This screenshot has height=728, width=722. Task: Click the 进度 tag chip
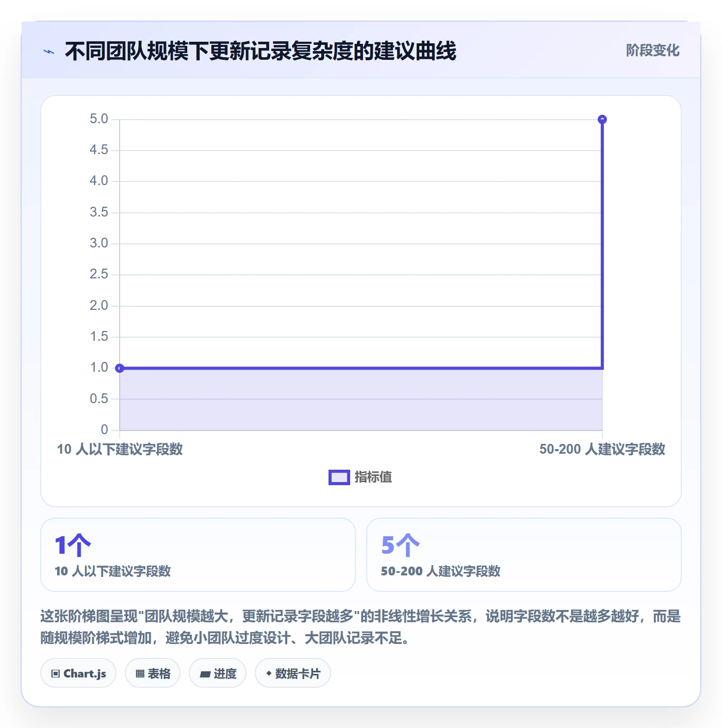218,673
